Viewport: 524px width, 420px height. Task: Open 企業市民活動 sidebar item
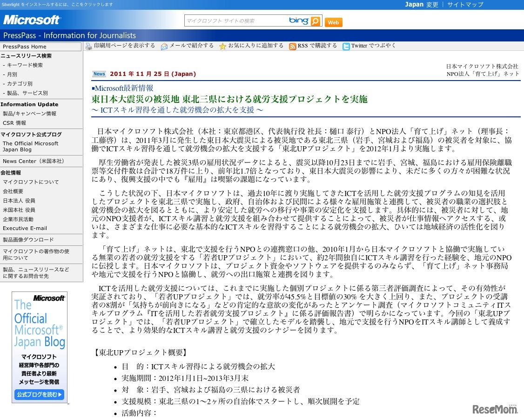click(x=18, y=219)
